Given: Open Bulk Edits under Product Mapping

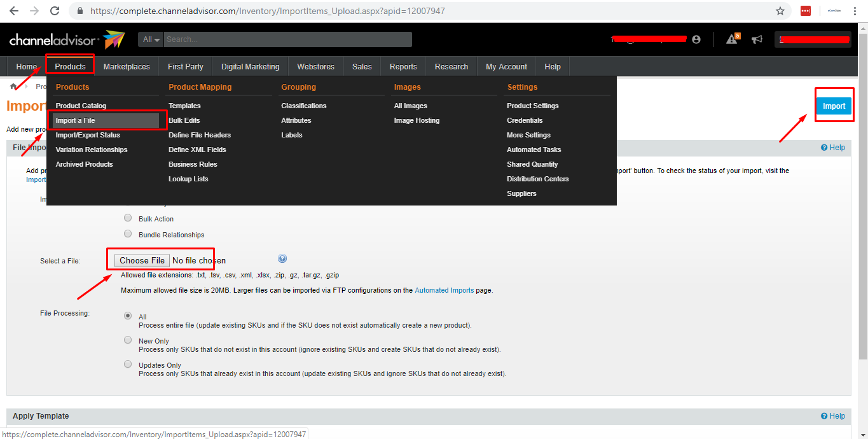Looking at the screenshot, I should click(184, 120).
